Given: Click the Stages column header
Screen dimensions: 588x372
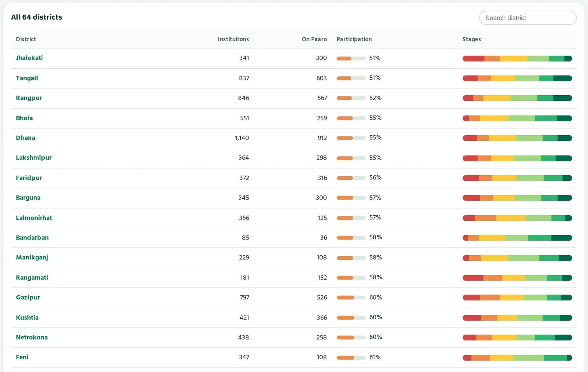Looking at the screenshot, I should coord(472,39).
